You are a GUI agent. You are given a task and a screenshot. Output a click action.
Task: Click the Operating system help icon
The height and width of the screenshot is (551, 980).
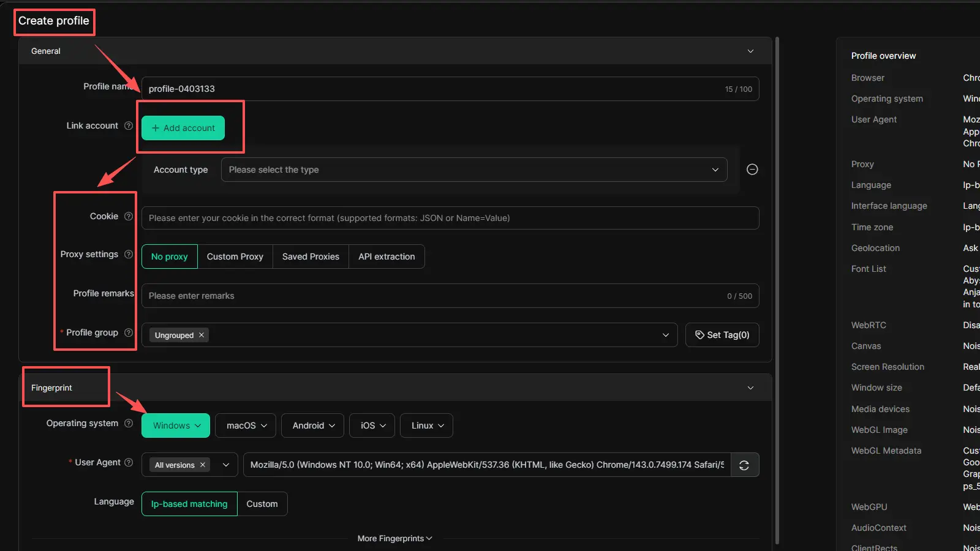click(x=129, y=423)
